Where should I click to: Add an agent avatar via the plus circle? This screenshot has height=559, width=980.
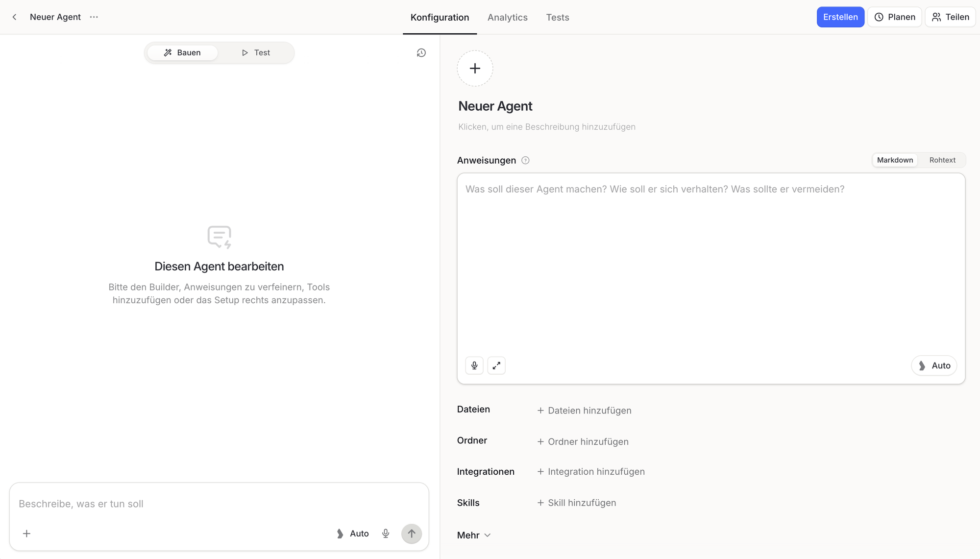pos(475,69)
